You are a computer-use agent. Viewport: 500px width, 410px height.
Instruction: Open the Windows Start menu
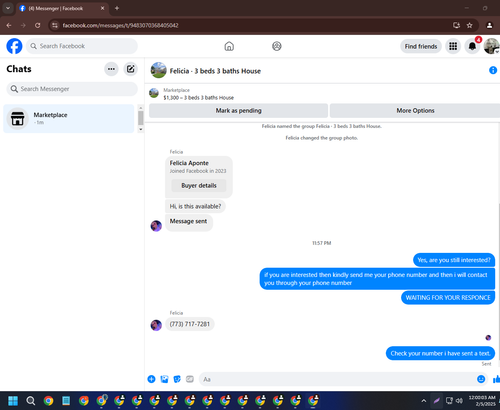pos(13,400)
